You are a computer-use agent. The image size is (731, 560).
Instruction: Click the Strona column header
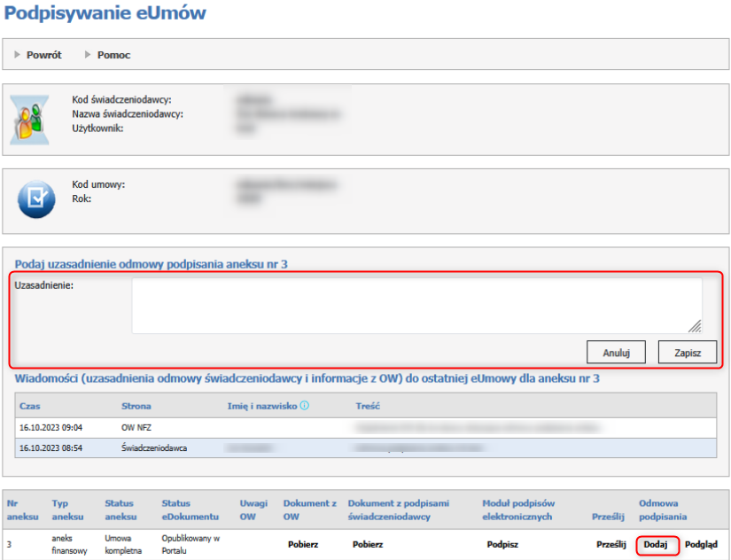click(x=136, y=406)
